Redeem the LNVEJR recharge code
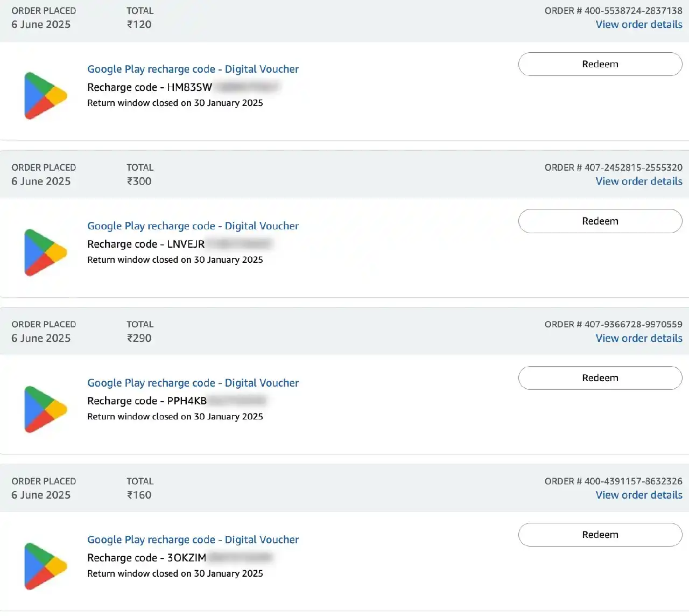689x616 pixels. click(x=600, y=221)
